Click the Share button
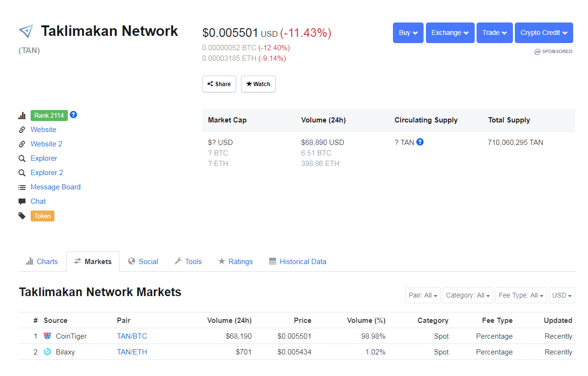 [x=219, y=84]
